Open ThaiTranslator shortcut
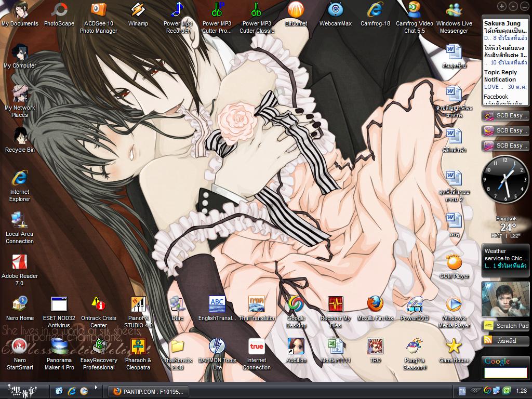This screenshot has height=399, width=532. tap(257, 309)
